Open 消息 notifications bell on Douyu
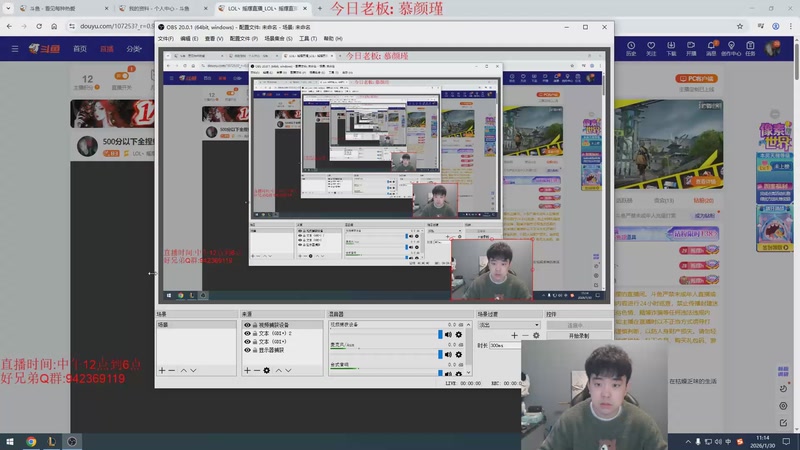 (x=711, y=48)
